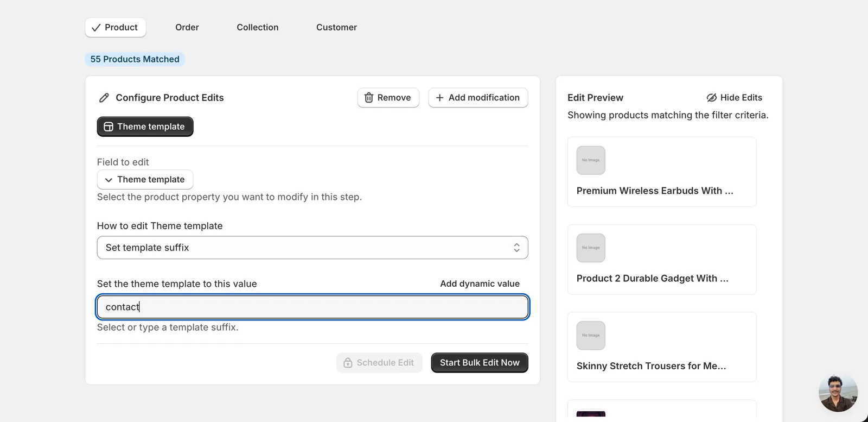The width and height of the screenshot is (868, 422).
Task: Focus the theme template value input field
Action: click(312, 307)
